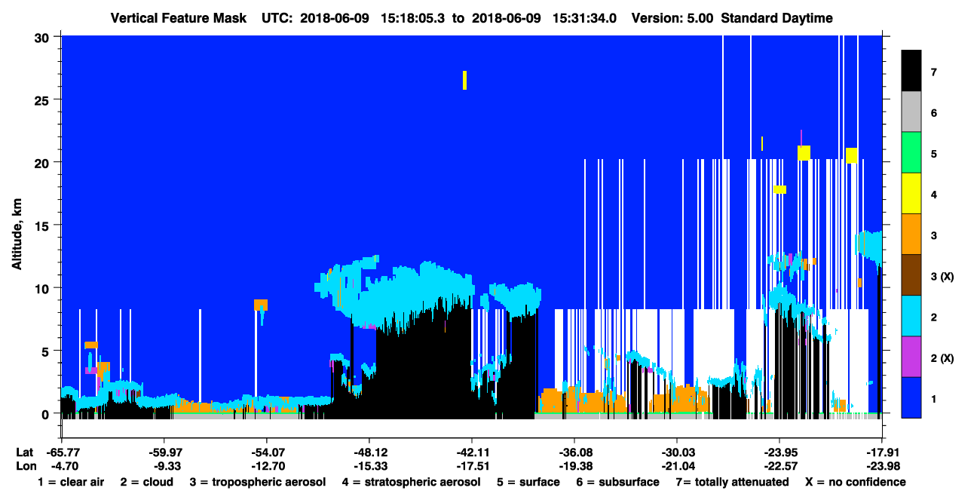Click the 'X = no confidence' legend text

point(856,482)
